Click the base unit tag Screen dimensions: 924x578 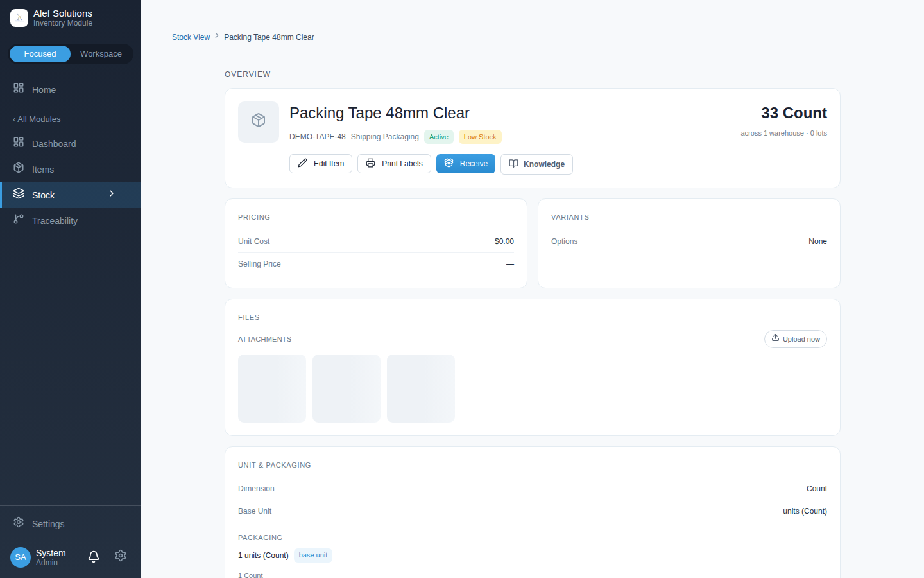coord(313,556)
